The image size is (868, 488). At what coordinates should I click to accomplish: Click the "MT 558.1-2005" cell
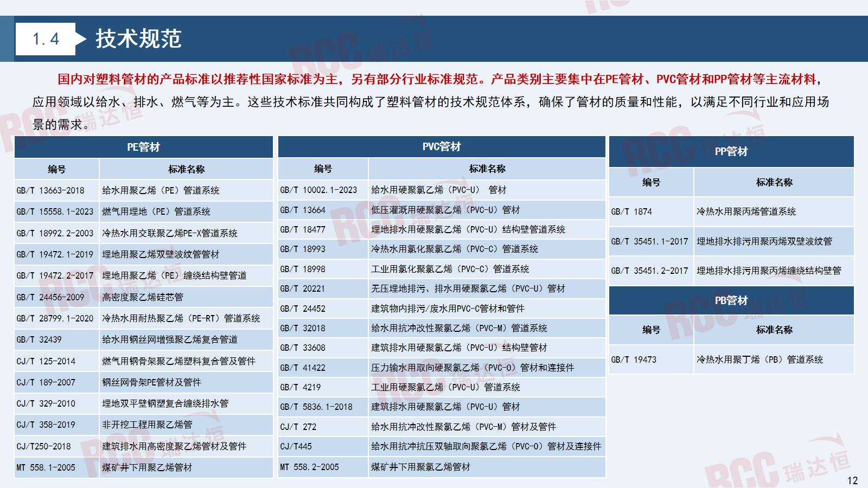pos(46,467)
